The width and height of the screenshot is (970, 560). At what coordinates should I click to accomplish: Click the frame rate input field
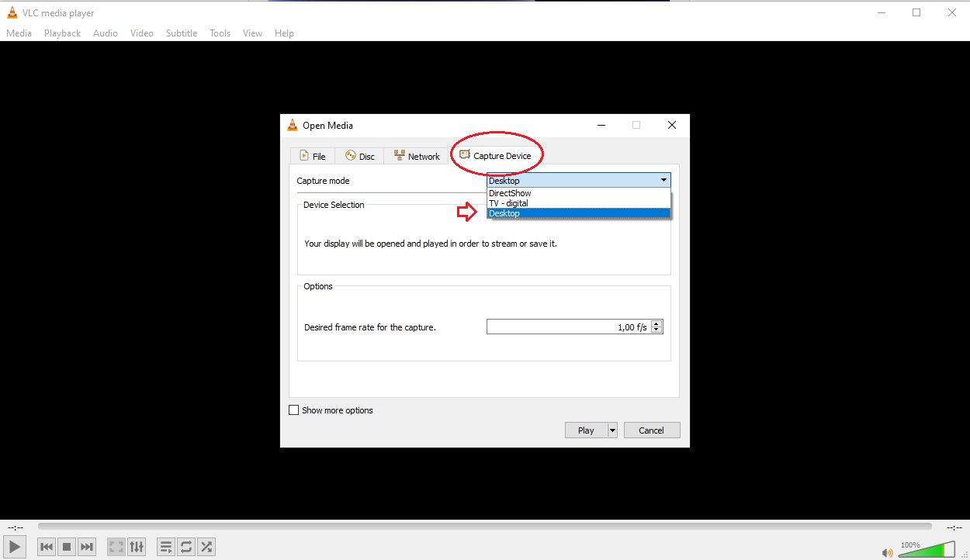click(569, 327)
